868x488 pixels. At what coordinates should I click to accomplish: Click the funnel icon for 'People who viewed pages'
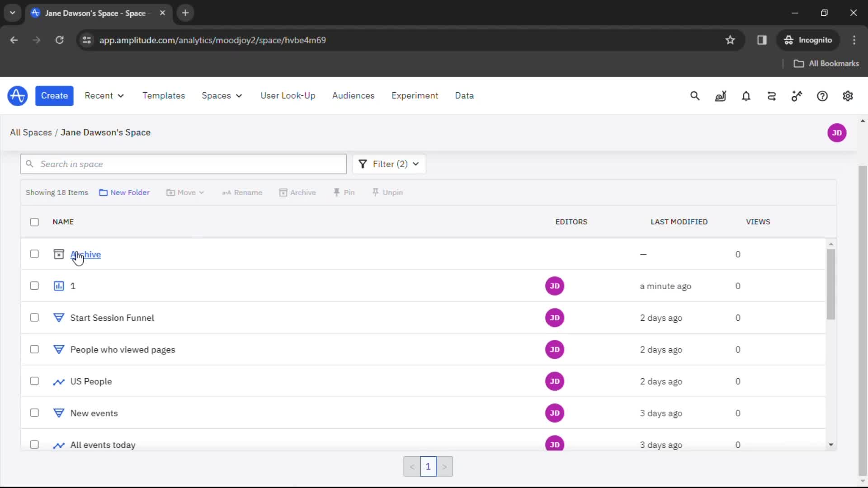[58, 349]
